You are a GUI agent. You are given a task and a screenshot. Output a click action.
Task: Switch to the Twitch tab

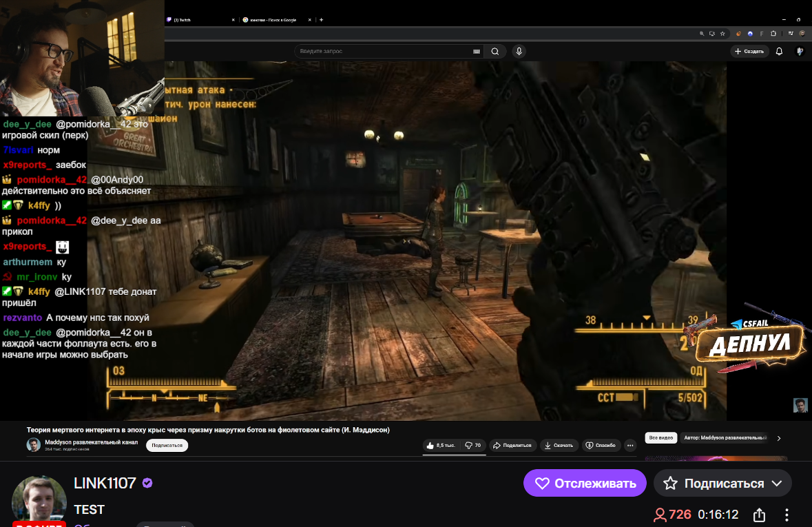pos(200,20)
